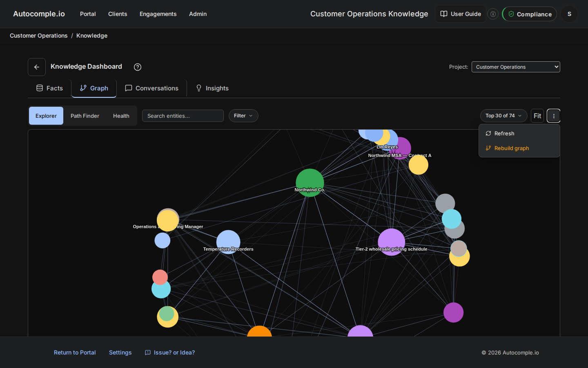Image resolution: width=588 pixels, height=368 pixels.
Task: Choose Rebuild graph from the menu
Action: (x=519, y=148)
